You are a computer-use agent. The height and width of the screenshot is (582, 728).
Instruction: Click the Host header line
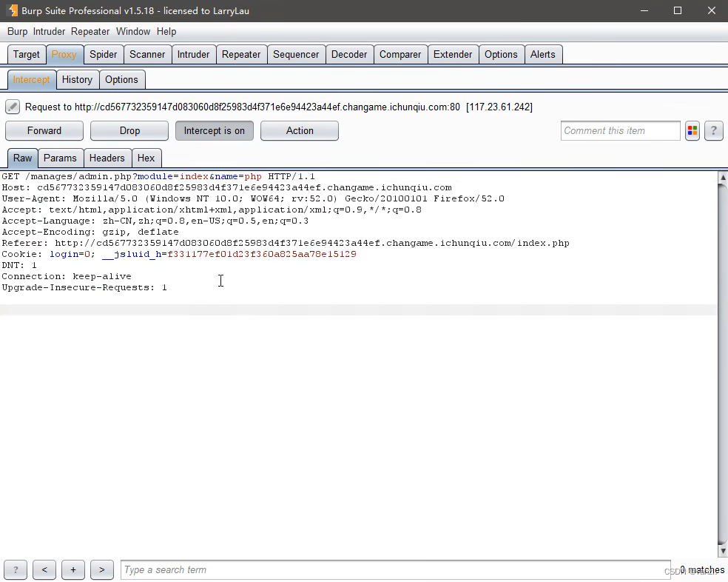226,188
